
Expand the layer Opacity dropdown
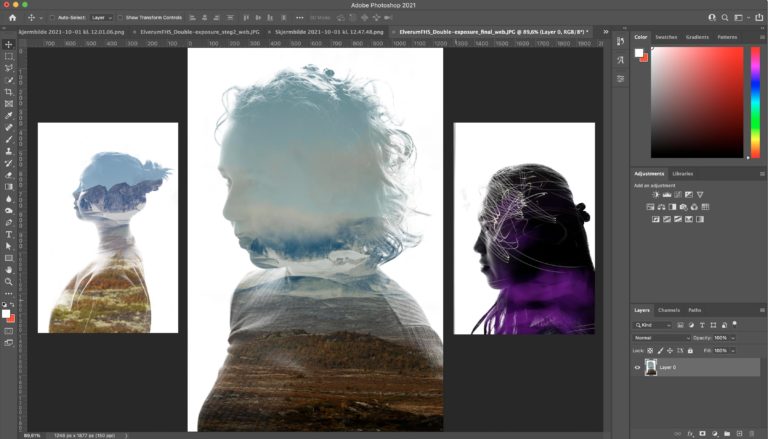pyautogui.click(x=734, y=338)
